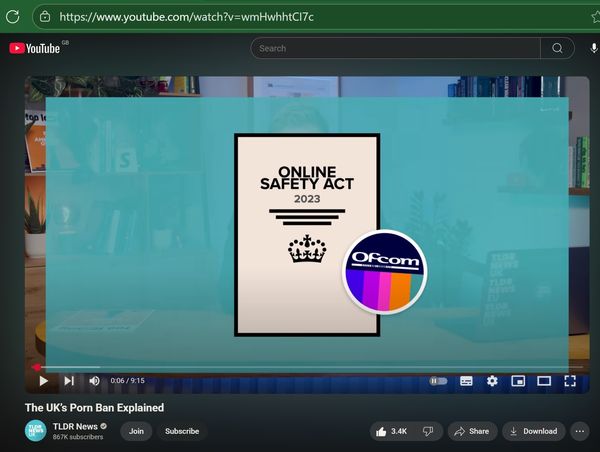Click the magnifier search button
Screen dimensions: 600x452
click(x=557, y=48)
